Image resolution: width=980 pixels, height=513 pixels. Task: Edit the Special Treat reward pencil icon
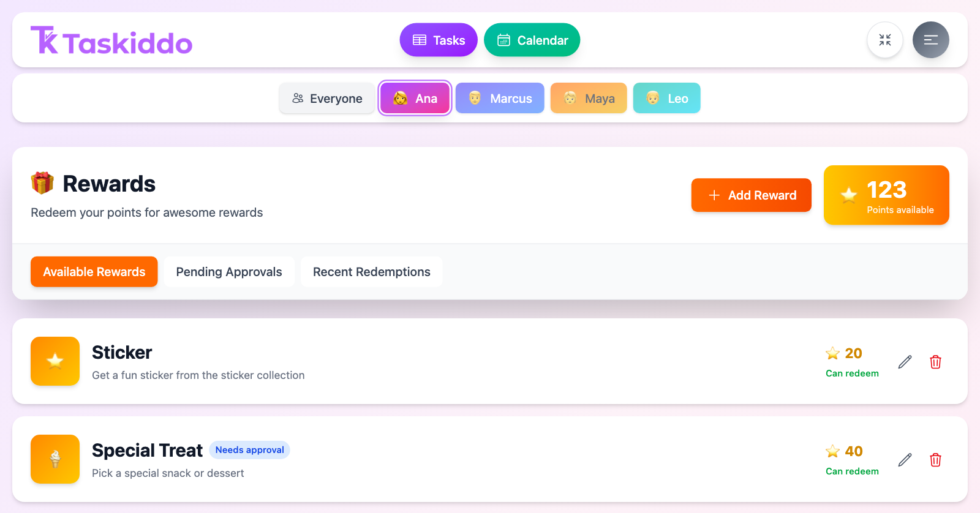click(905, 460)
